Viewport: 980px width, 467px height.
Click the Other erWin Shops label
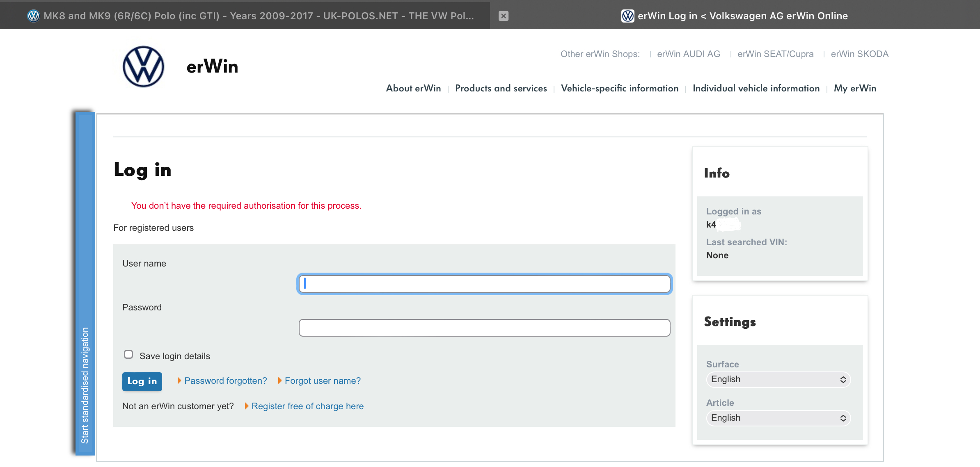[x=600, y=54]
